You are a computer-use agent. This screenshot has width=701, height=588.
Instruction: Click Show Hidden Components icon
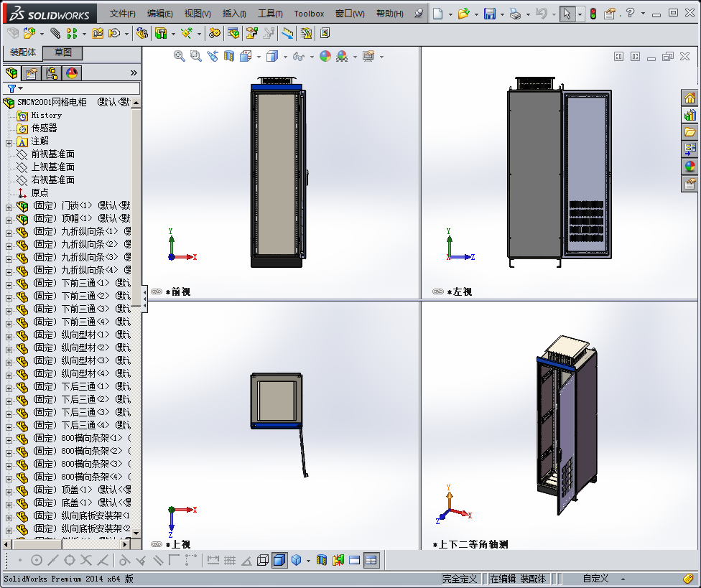coord(142,33)
